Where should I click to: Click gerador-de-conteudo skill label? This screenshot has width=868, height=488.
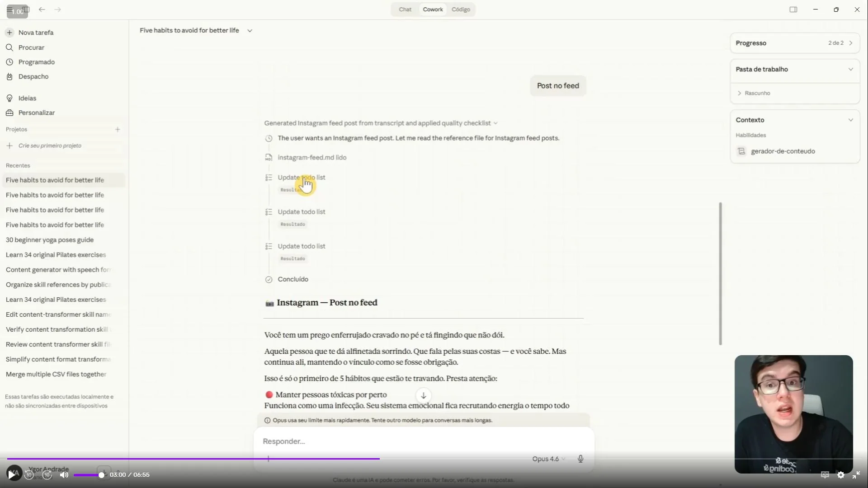(x=783, y=151)
